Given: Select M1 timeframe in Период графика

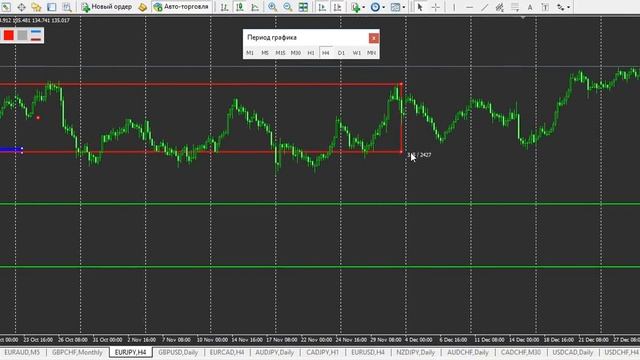Looking at the screenshot, I should [250, 53].
